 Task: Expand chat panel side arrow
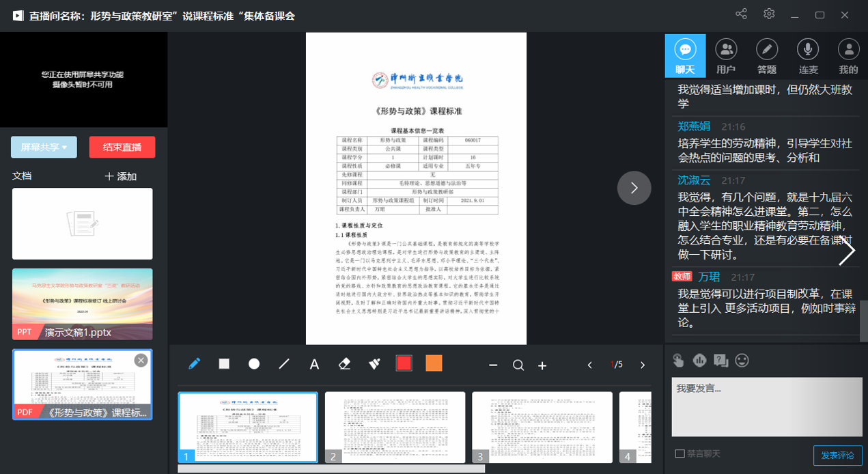846,252
